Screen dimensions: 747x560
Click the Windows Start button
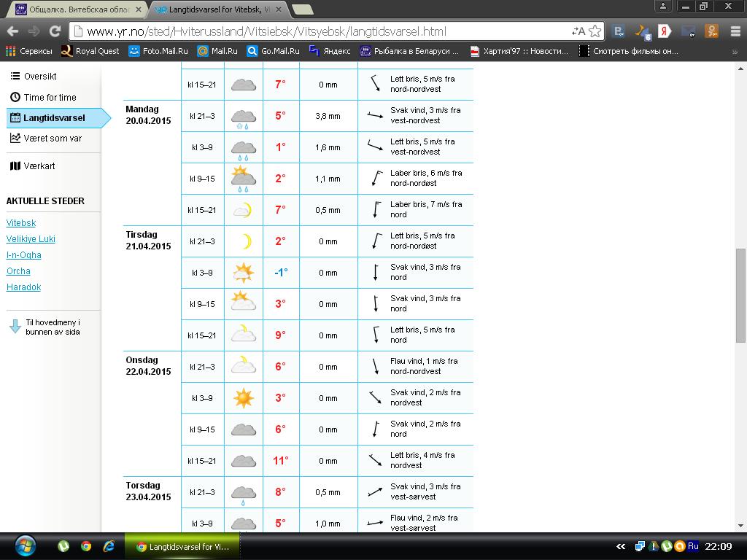click(24, 546)
